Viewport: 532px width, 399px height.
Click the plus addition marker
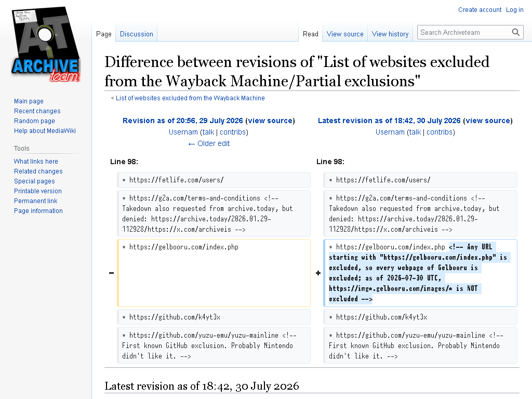coord(318,273)
